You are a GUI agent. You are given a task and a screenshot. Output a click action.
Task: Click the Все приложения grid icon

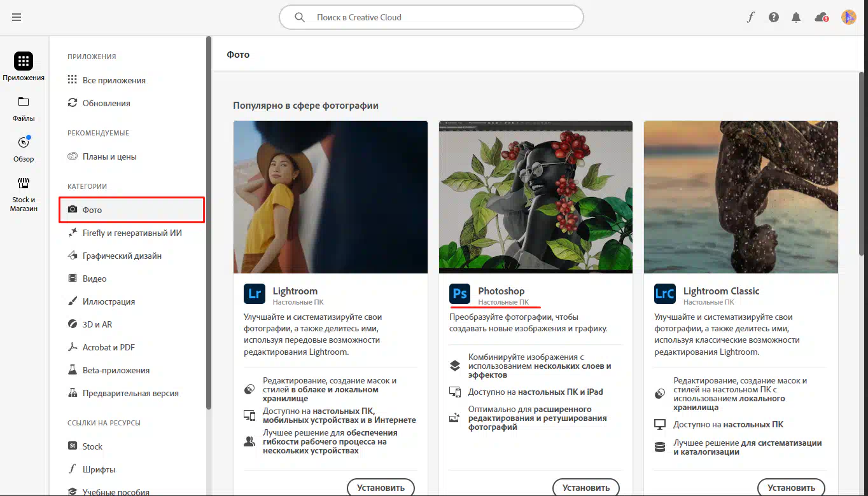[x=73, y=80]
